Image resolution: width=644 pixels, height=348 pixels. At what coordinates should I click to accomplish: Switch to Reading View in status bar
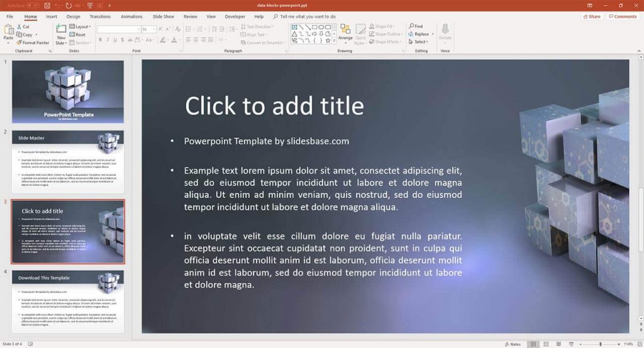(558, 344)
